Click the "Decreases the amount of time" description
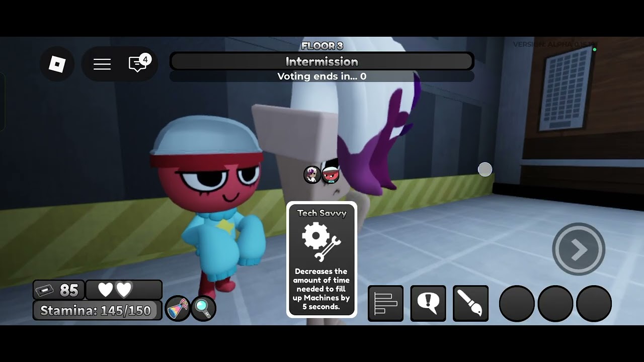This screenshot has height=362, width=644. click(x=321, y=289)
